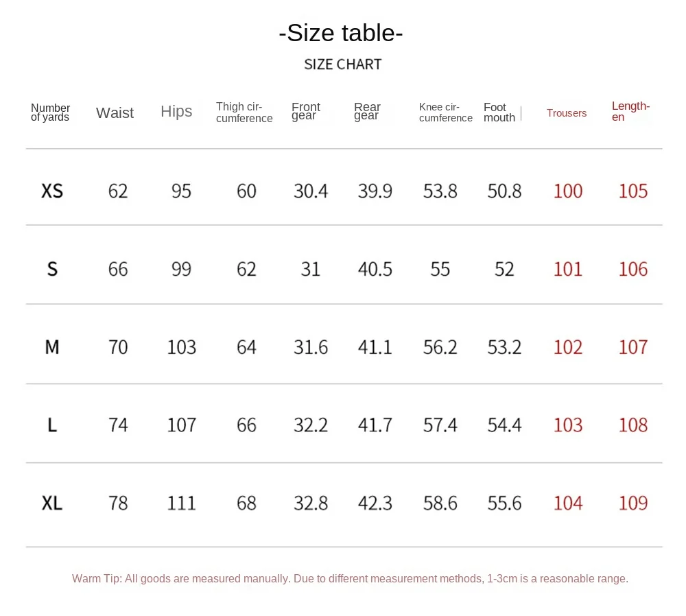This screenshot has height=616, width=686.
Task: Click the red Trousers column header
Action: [x=567, y=113]
